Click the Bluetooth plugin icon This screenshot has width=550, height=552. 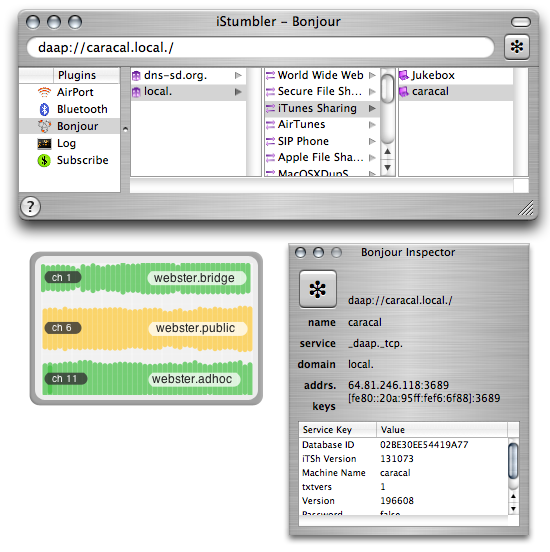click(44, 109)
